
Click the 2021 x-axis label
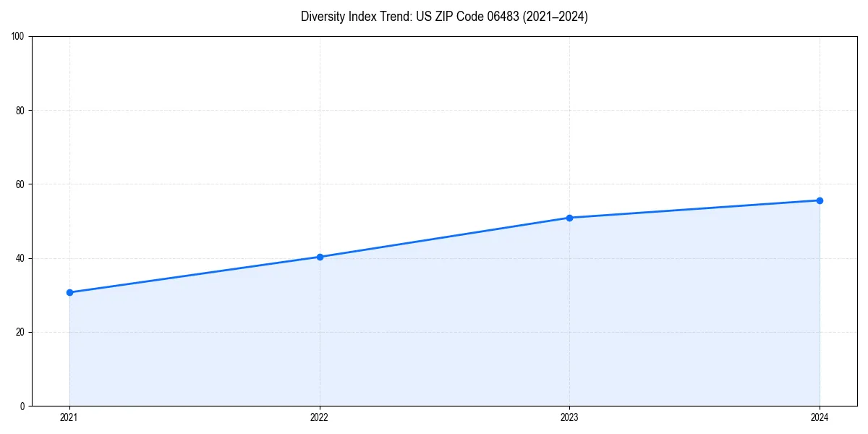click(69, 417)
